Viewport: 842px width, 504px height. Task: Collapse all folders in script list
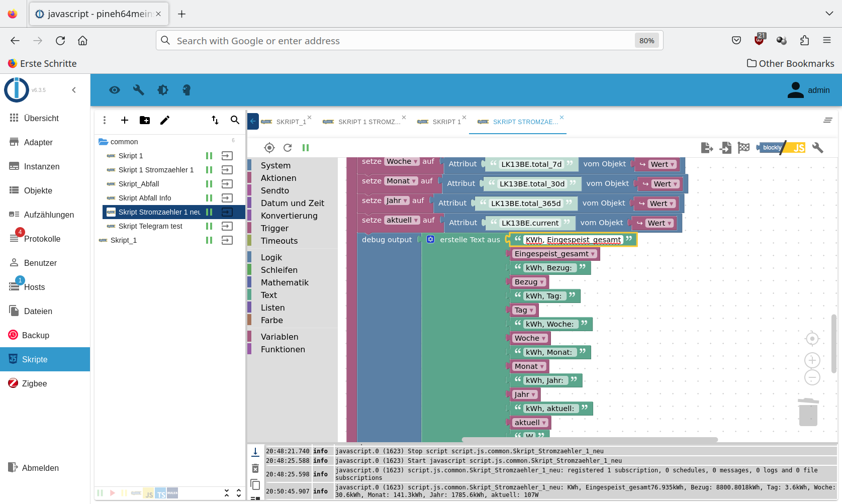pyautogui.click(x=227, y=493)
